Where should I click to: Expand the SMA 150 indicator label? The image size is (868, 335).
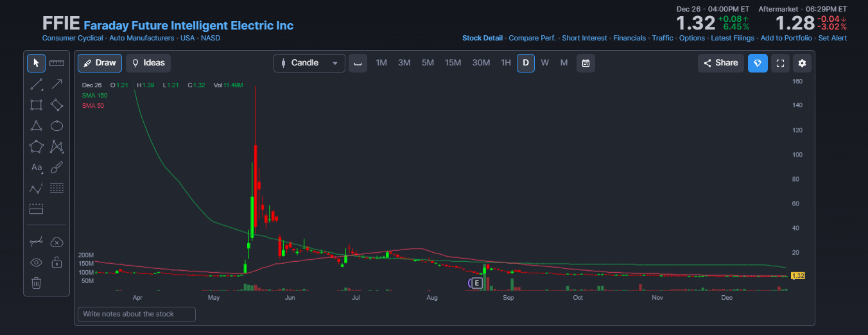click(94, 96)
